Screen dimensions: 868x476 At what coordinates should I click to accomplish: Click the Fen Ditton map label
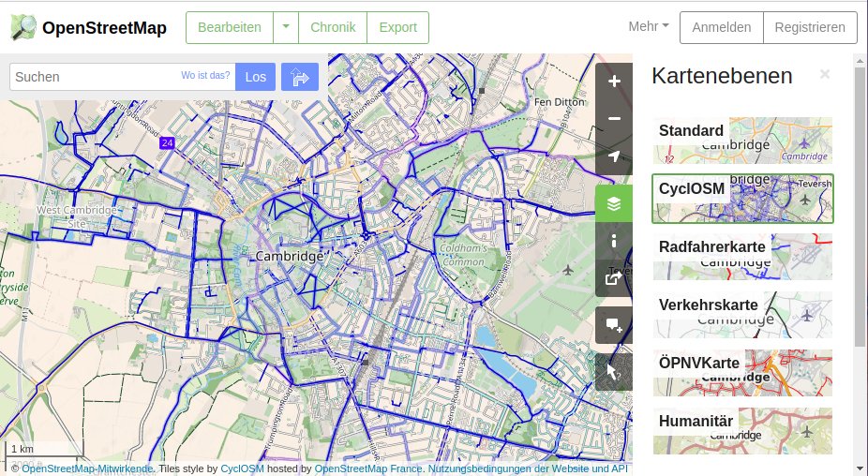pyautogui.click(x=559, y=102)
